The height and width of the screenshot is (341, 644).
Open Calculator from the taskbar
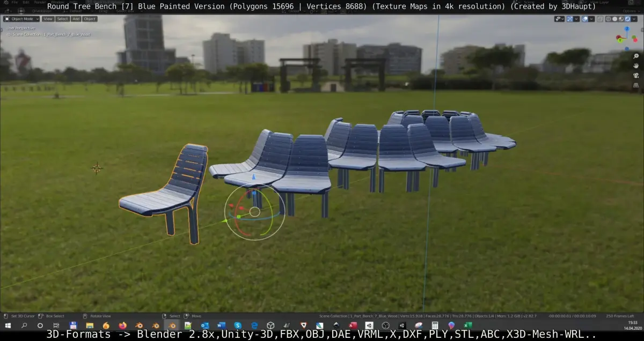pos(435,325)
